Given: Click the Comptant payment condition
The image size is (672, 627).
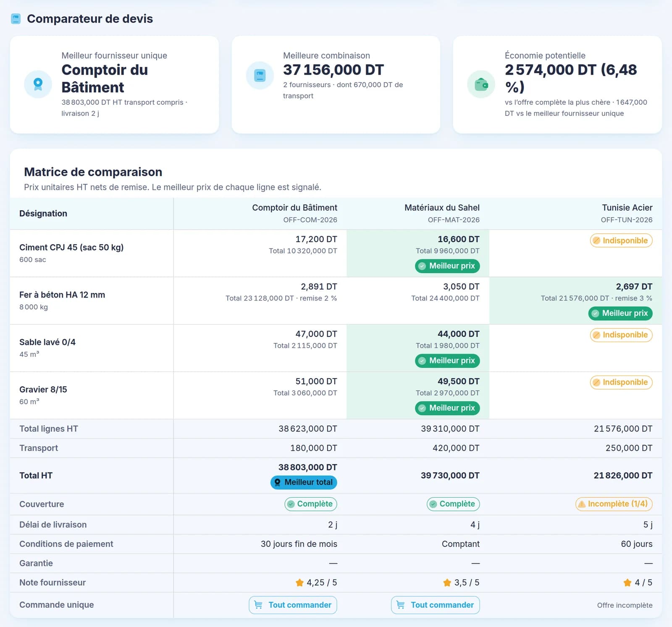Looking at the screenshot, I should (461, 544).
